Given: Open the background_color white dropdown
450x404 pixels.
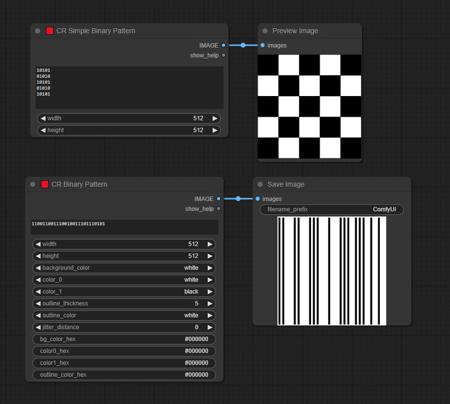Looking at the screenshot, I should click(x=124, y=268).
